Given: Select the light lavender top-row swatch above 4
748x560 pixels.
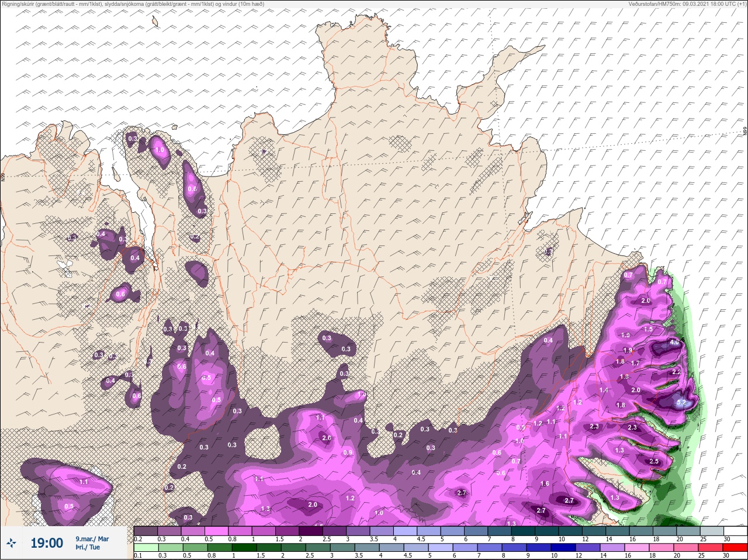Looking at the screenshot, I should (405, 531).
